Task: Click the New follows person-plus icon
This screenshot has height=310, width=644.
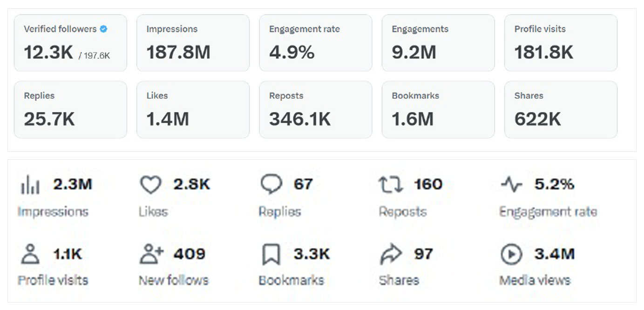Action: (x=151, y=254)
